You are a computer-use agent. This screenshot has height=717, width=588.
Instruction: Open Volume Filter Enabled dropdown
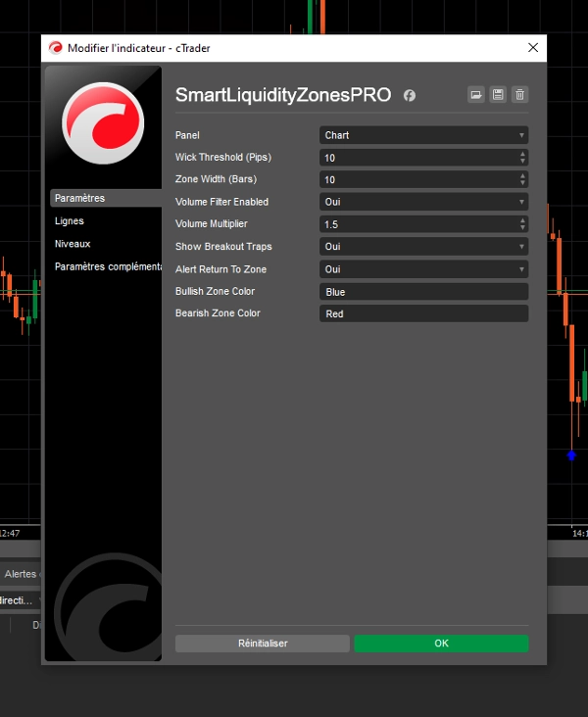tap(423, 202)
